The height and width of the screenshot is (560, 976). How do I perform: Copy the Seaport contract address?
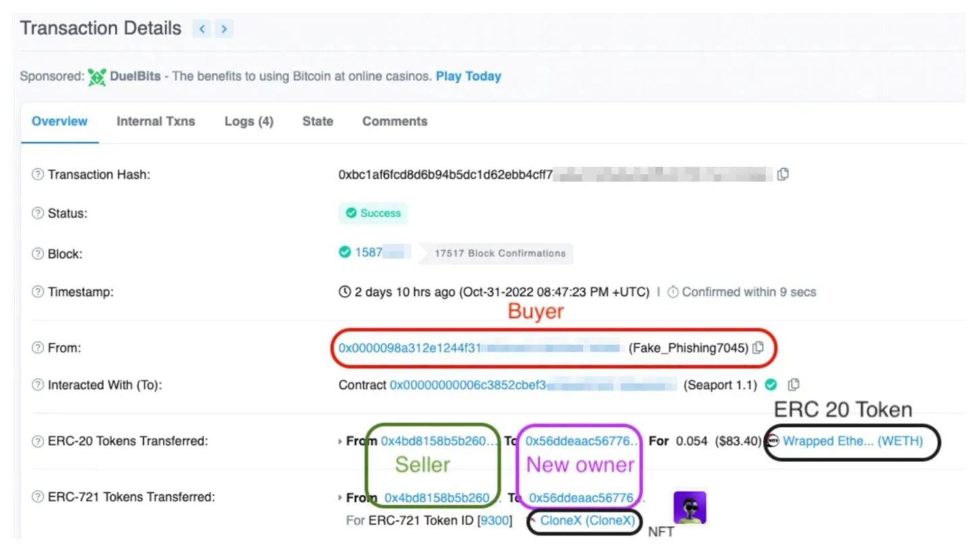point(793,385)
